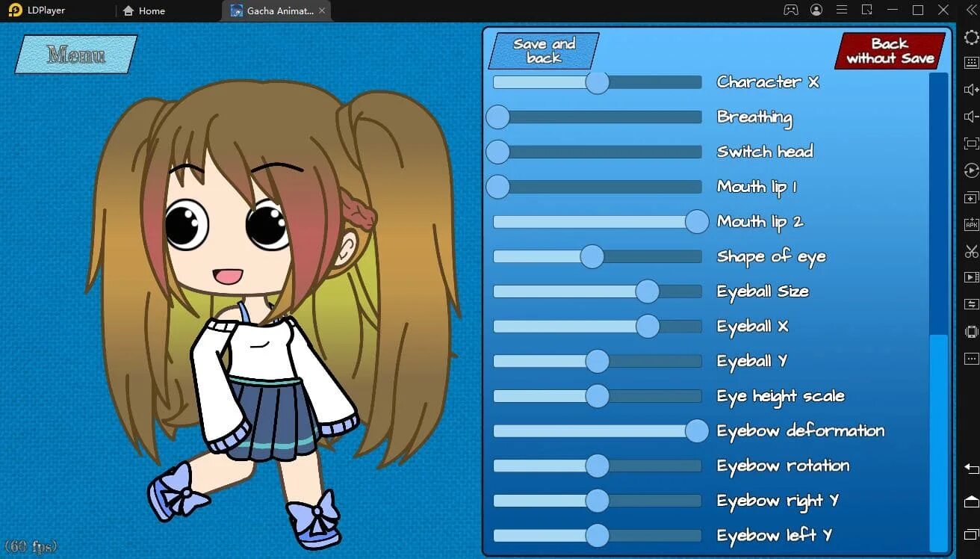This screenshot has width=980, height=559.
Task: Click the synchronizer arrows icon
Action: [971, 304]
